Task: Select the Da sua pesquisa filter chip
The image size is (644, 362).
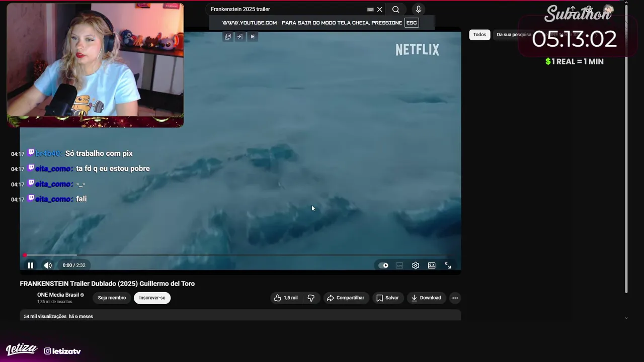Action: coord(514,35)
